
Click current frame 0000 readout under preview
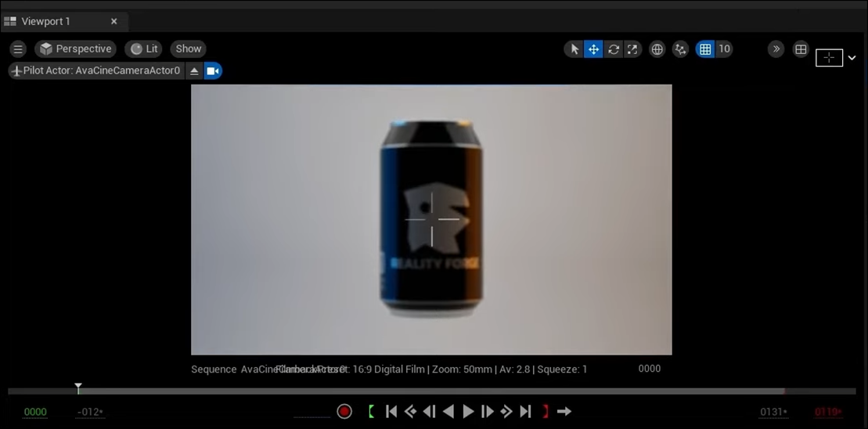point(650,369)
